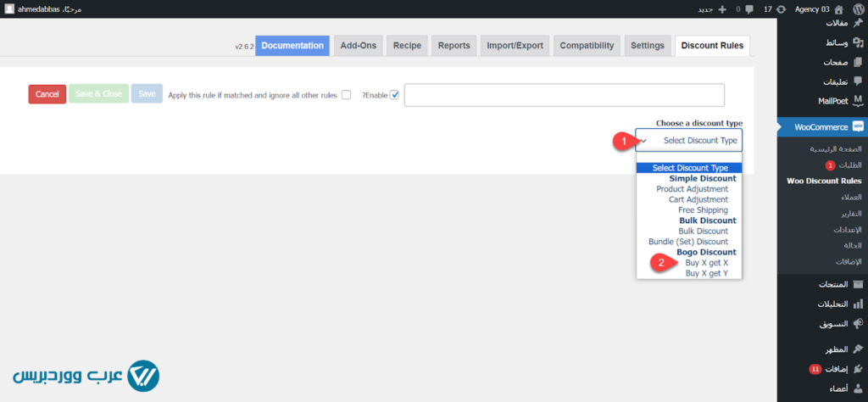This screenshot has height=402, width=868.
Task: Switch to the Import/Export tab
Action: click(515, 46)
